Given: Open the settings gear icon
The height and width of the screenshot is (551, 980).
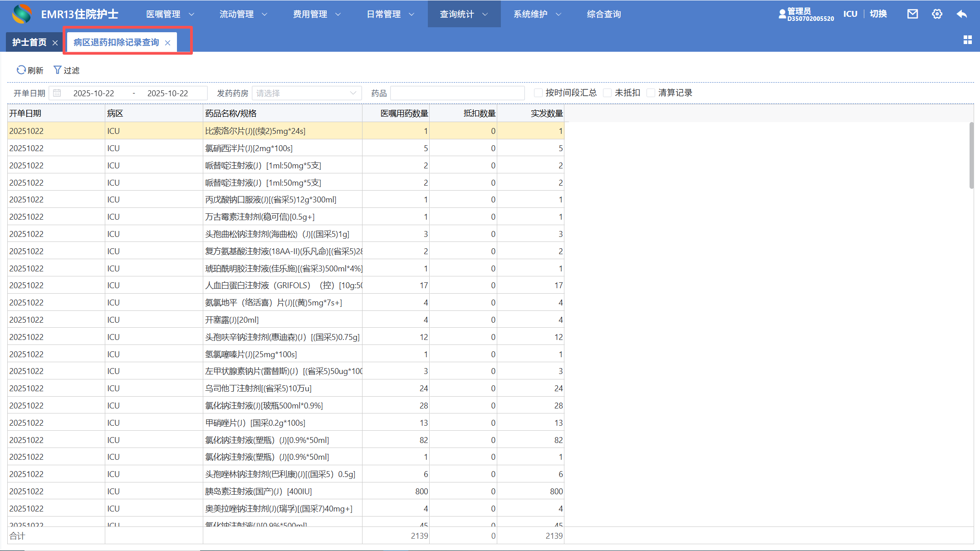Looking at the screenshot, I should pyautogui.click(x=937, y=14).
